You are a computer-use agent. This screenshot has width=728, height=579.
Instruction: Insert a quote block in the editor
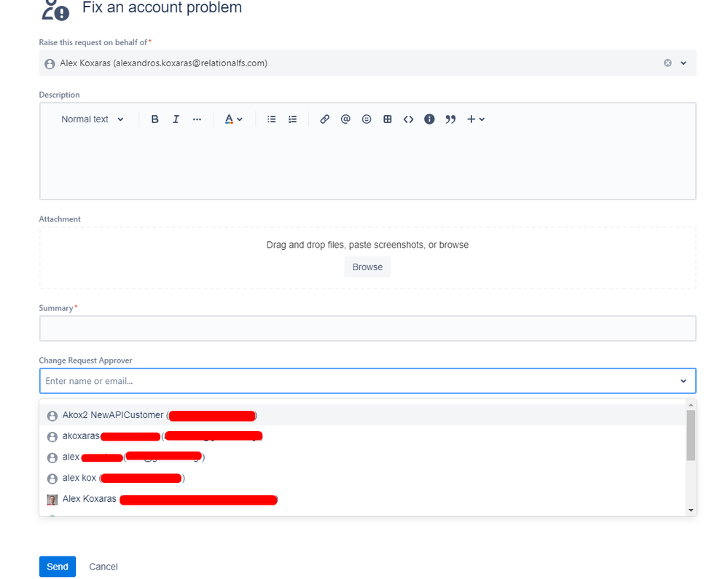point(450,119)
